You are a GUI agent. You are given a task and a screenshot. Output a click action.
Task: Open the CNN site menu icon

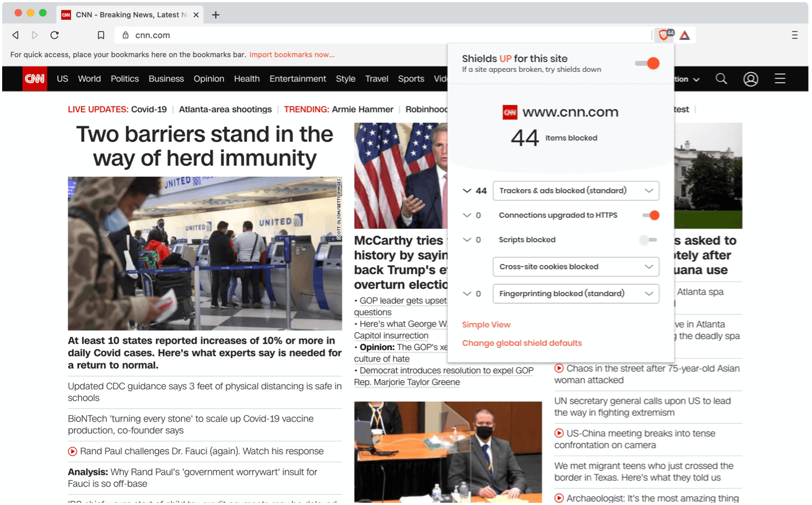780,79
